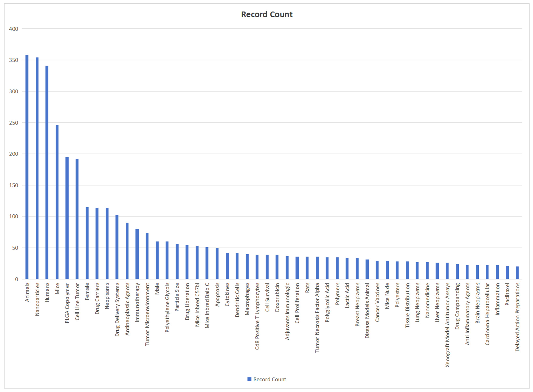Select the Apoptosis bar
This screenshot has width=533, height=392.
(x=217, y=263)
